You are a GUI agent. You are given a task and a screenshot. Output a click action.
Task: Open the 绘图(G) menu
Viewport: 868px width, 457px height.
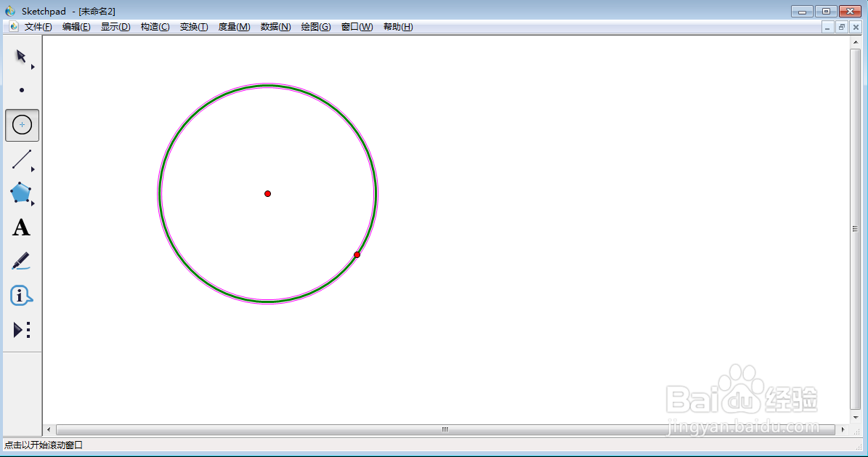coord(315,27)
